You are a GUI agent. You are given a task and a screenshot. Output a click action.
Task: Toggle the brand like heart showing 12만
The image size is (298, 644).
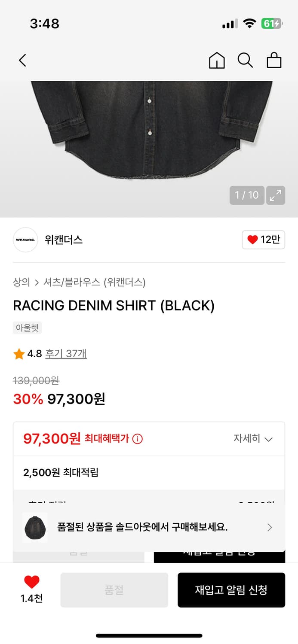click(263, 240)
